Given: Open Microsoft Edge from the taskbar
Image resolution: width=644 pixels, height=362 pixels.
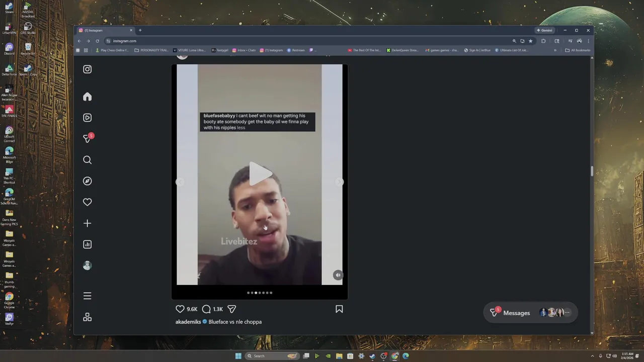Looking at the screenshot, I should (406, 356).
